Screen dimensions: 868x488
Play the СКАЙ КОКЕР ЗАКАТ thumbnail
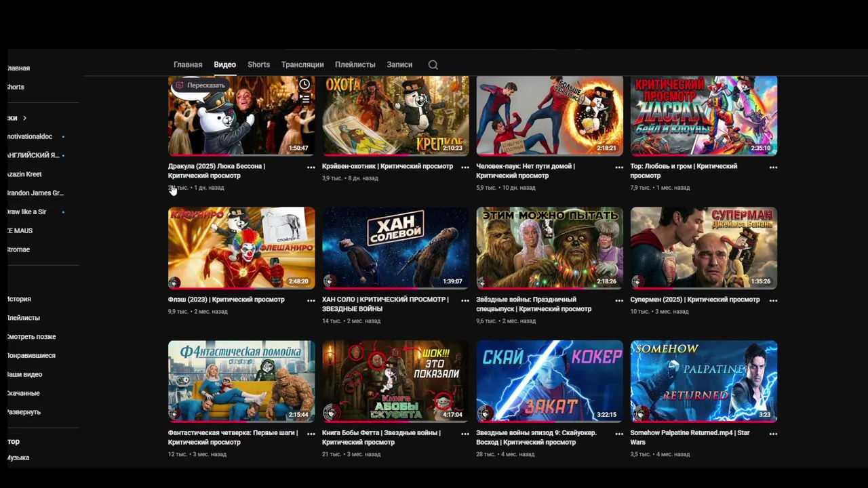(549, 382)
